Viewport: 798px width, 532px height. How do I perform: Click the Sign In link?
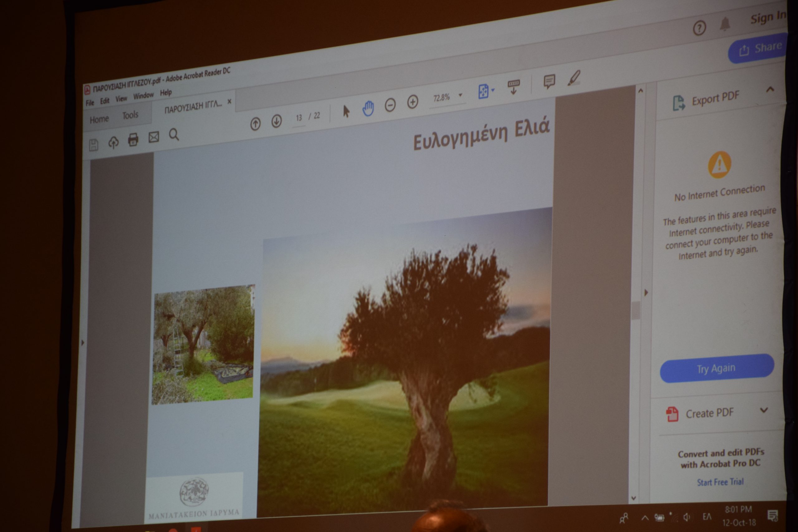(x=768, y=17)
